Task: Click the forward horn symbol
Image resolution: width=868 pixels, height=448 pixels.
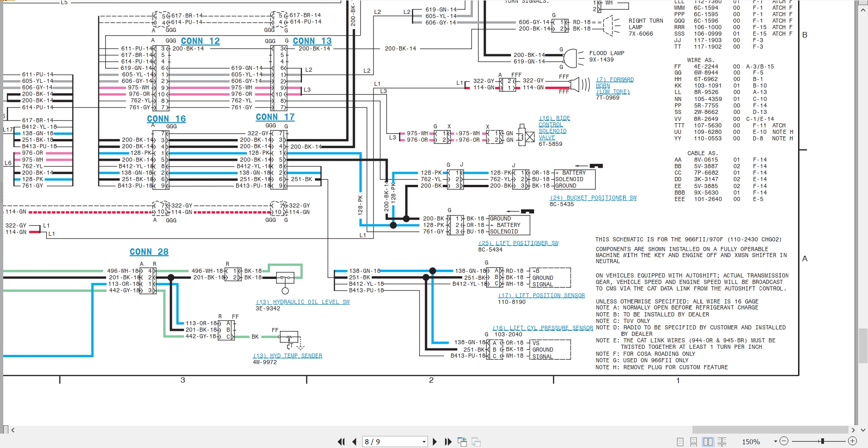Action: pyautogui.click(x=579, y=84)
